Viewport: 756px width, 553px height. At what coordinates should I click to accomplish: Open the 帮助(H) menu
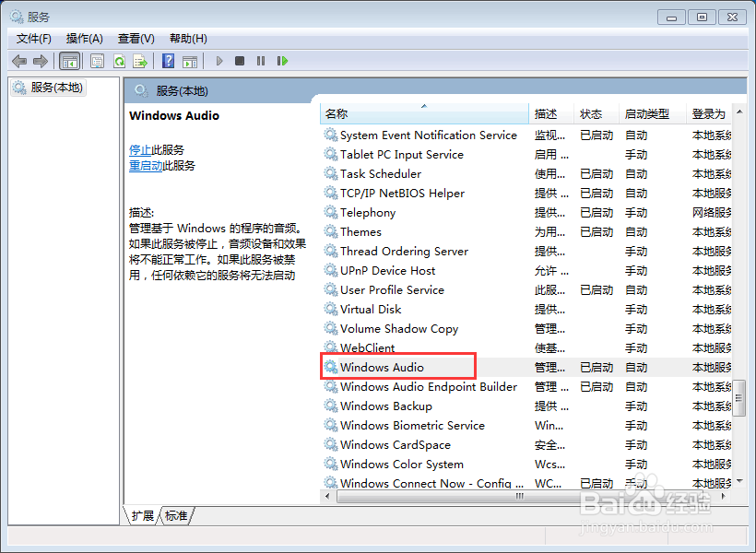[188, 39]
